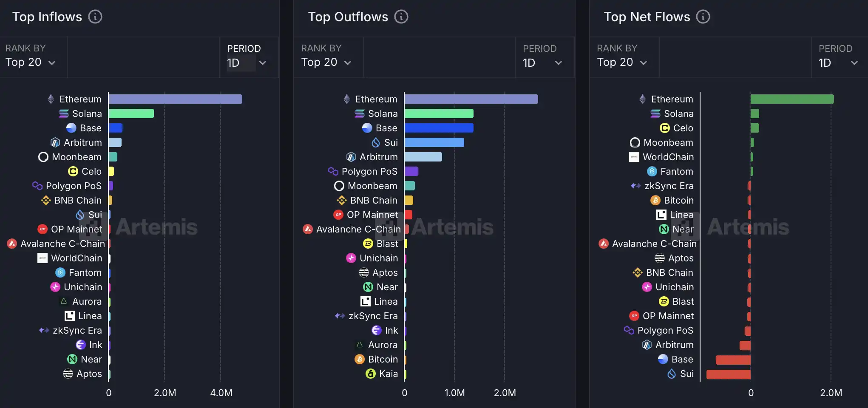Click the Linea icon in Top Outflows
The height and width of the screenshot is (408, 868).
[366, 301]
